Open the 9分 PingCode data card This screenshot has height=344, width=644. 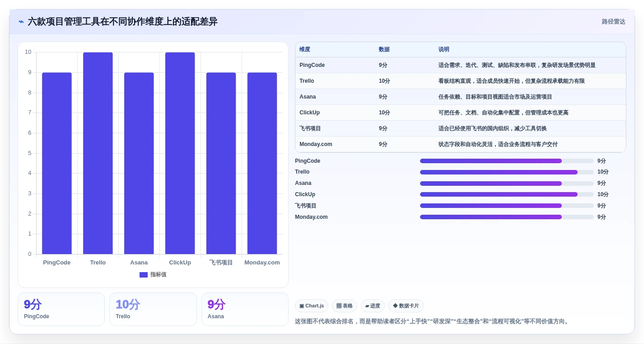[61, 309]
